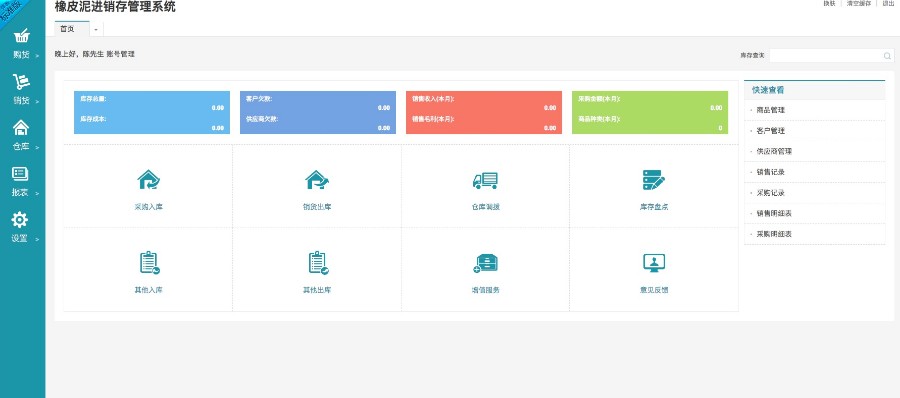Click the 库存盘点 text label

click(654, 207)
